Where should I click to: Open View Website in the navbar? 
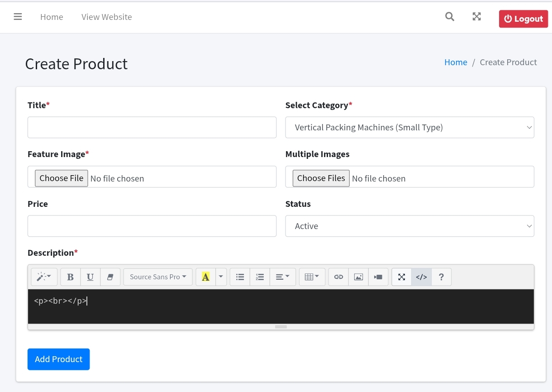(107, 17)
